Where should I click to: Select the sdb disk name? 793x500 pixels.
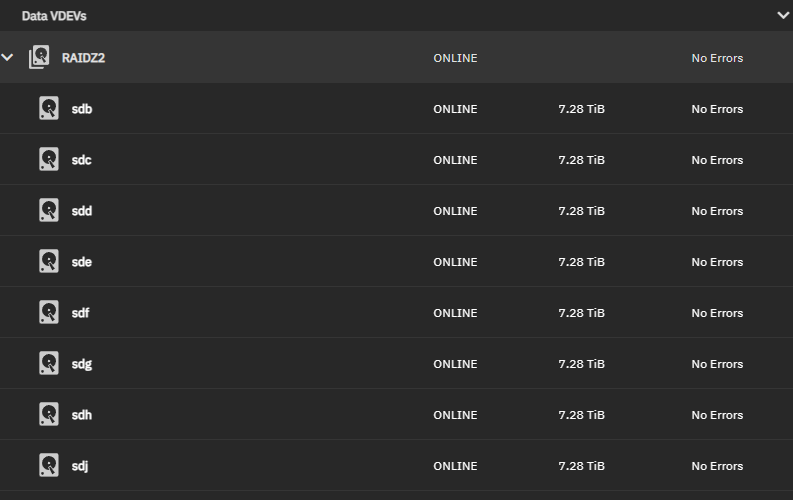[82, 109]
